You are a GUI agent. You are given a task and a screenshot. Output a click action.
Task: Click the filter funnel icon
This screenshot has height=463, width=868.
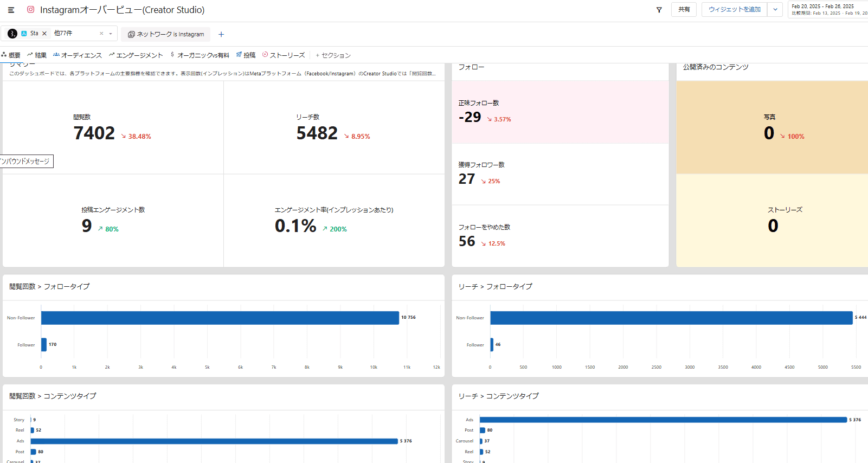pyautogui.click(x=659, y=10)
